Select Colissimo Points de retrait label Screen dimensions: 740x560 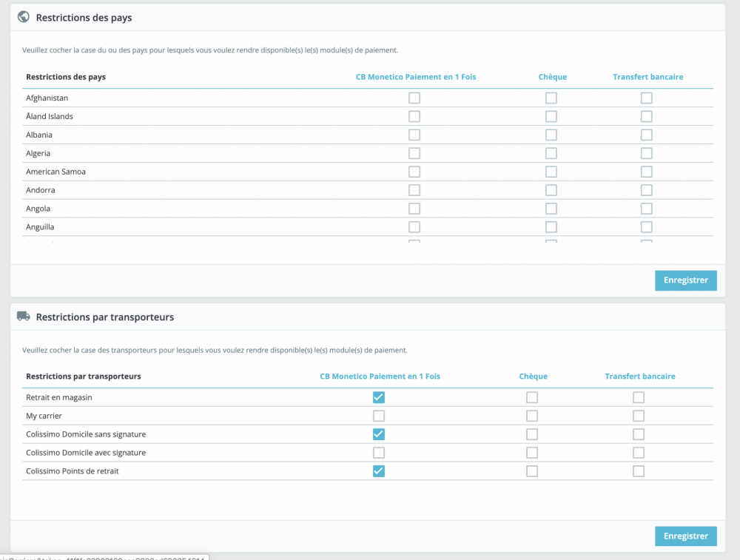(x=73, y=470)
